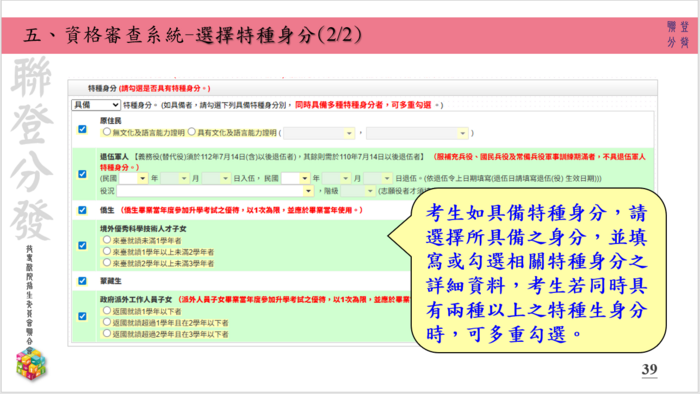Click the 特種身分 section header text
The width and height of the screenshot is (700, 394).
click(102, 88)
